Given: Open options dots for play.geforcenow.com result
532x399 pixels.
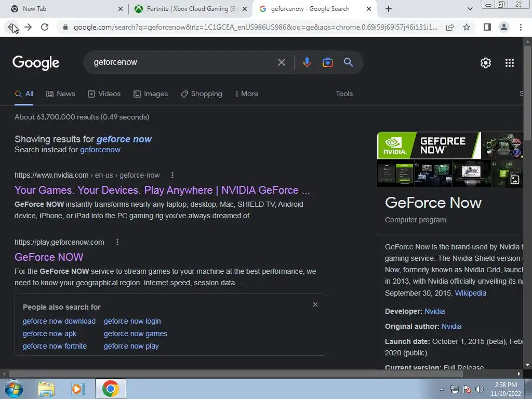Looking at the screenshot, I should [x=117, y=242].
